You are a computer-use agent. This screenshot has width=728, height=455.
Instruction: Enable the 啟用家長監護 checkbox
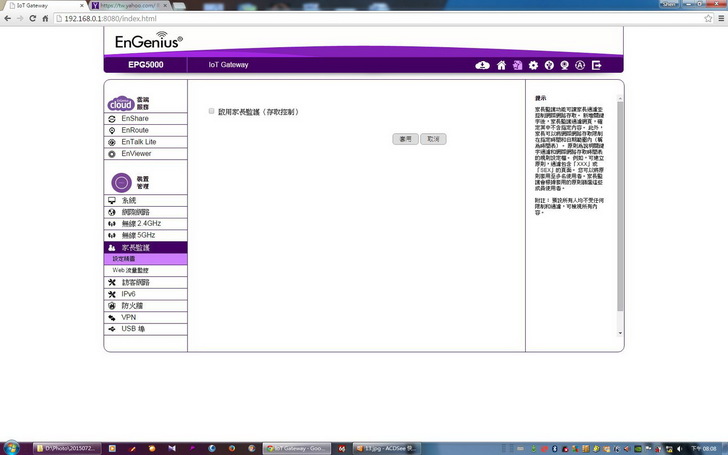tap(211, 112)
